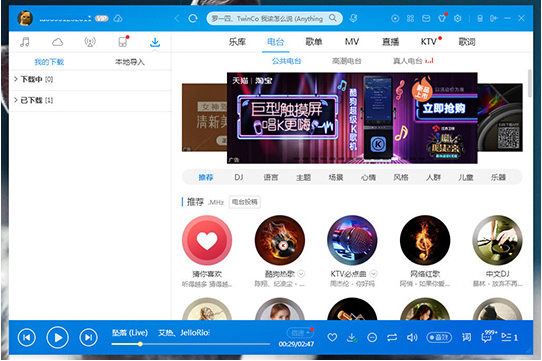Switch to the 乐库 tab
The image size is (542, 361).
[x=237, y=42]
